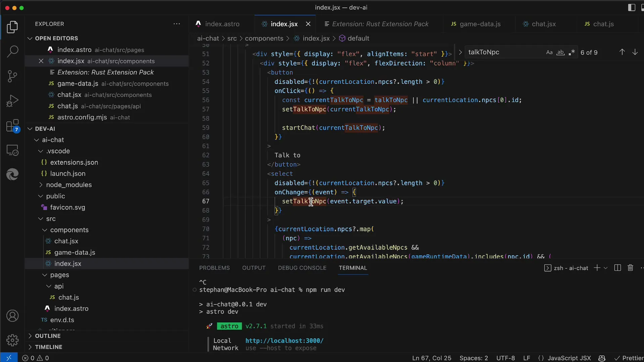This screenshot has height=362, width=644.
Task: Collapse the public folder
Action: pos(55,196)
